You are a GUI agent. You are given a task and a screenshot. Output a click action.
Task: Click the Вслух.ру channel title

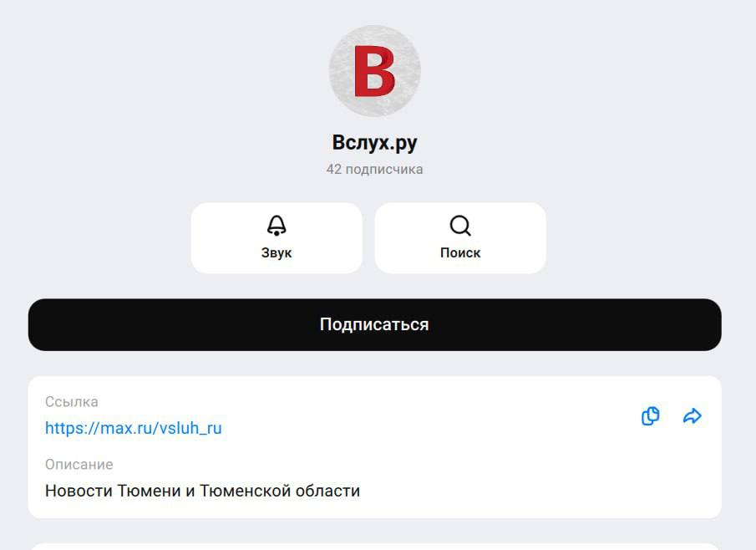374,143
